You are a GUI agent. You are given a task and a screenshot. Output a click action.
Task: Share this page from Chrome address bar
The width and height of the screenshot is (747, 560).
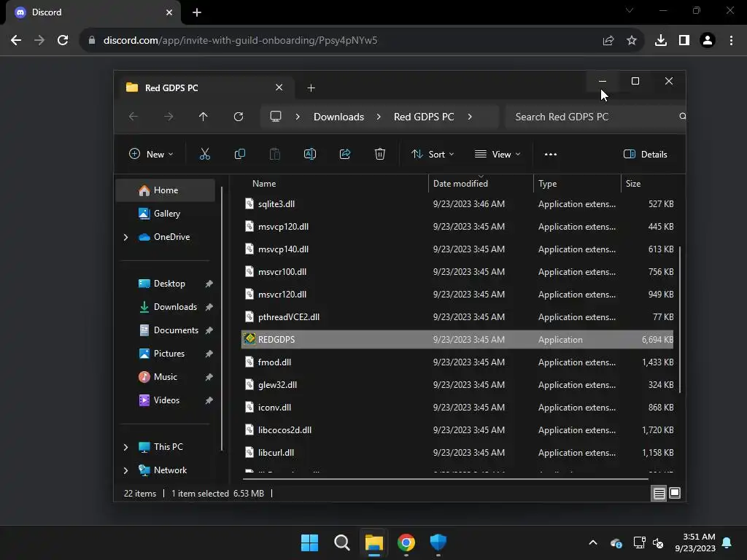coord(608,41)
